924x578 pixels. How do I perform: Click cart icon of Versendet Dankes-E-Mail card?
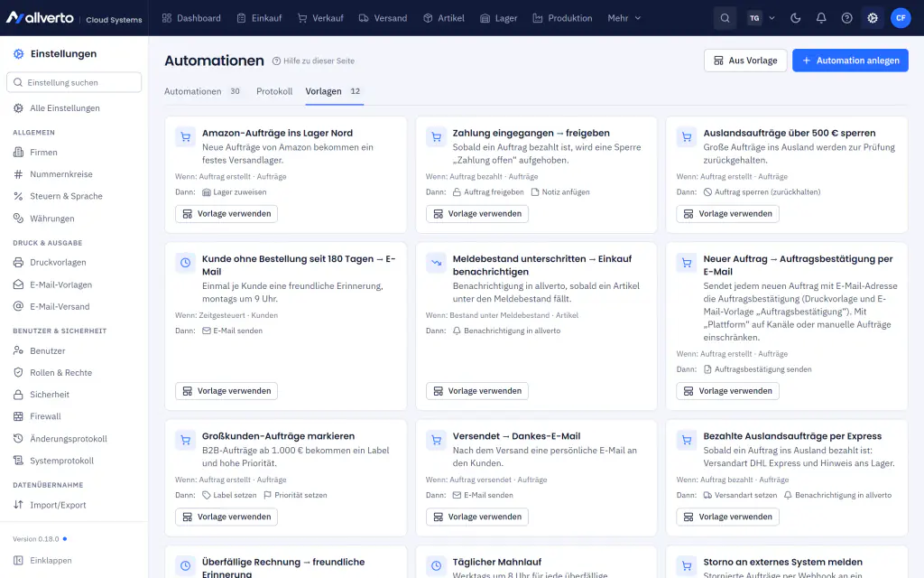pyautogui.click(x=436, y=440)
